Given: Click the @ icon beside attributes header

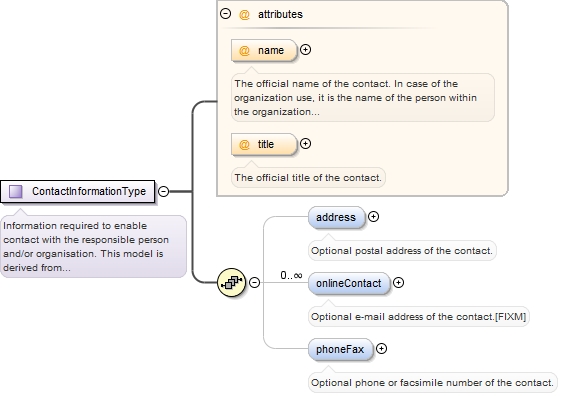Looking at the screenshot, I should (x=244, y=14).
